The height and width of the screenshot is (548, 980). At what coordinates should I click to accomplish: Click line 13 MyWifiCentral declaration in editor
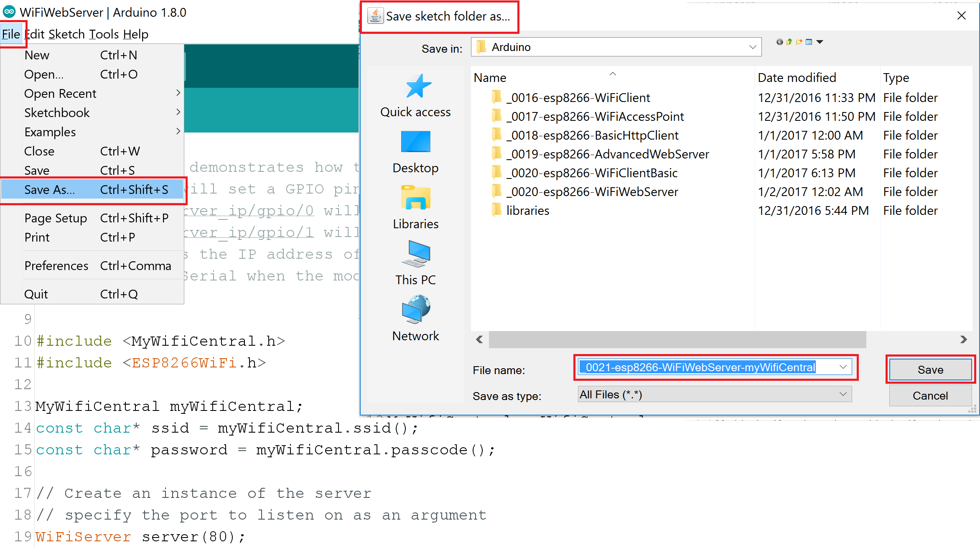[x=169, y=406]
